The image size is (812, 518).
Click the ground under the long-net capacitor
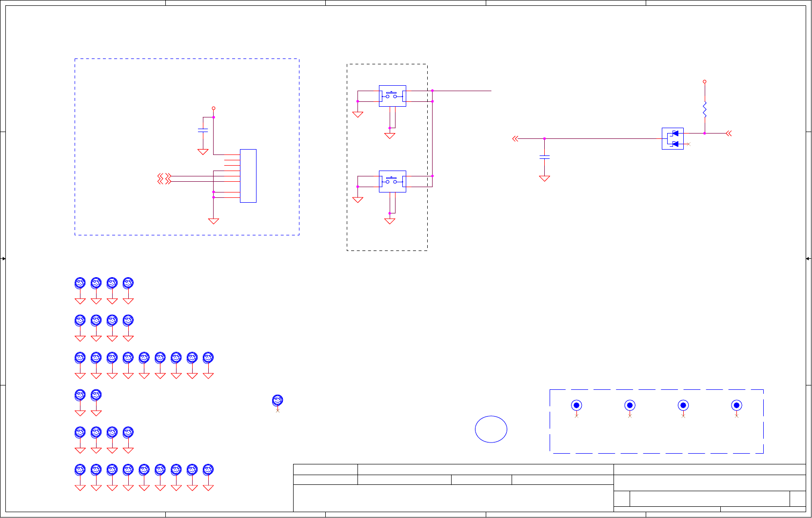click(545, 178)
